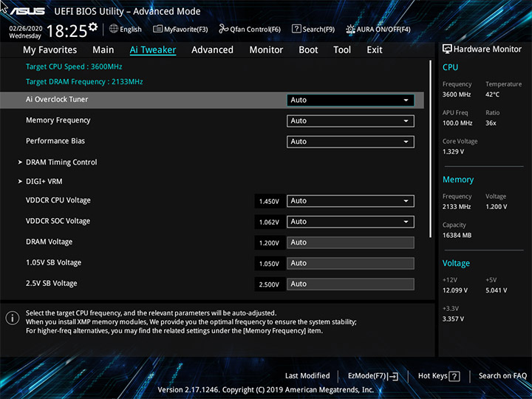Screen dimensions: 532x399
Task: Click 1.05V SB Voltage input field
Action: [350, 263]
